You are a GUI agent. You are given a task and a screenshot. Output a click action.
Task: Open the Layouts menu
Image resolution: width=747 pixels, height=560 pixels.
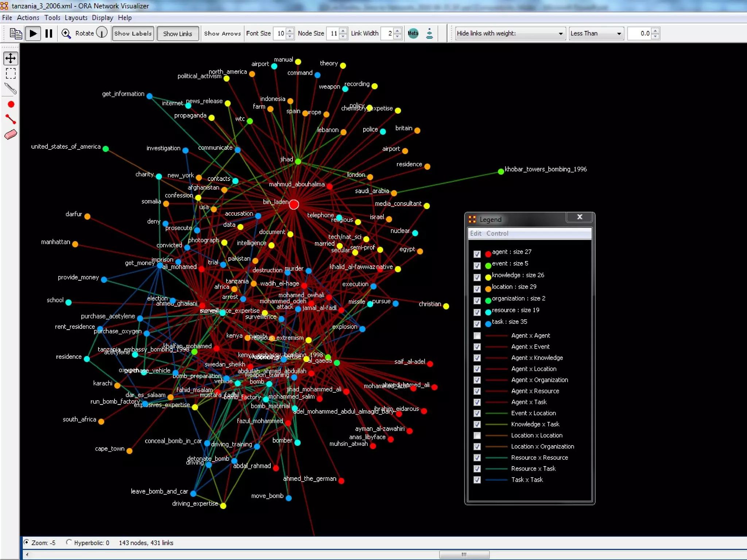[x=76, y=17]
